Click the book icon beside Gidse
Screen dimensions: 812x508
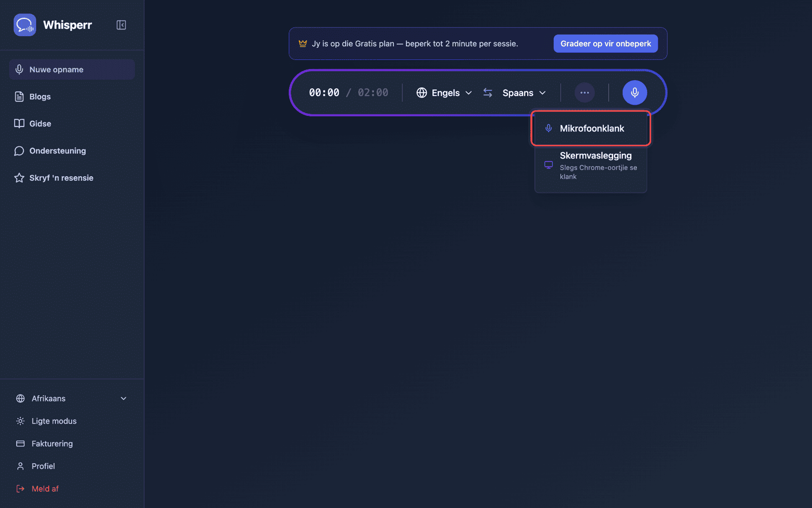pyautogui.click(x=19, y=123)
